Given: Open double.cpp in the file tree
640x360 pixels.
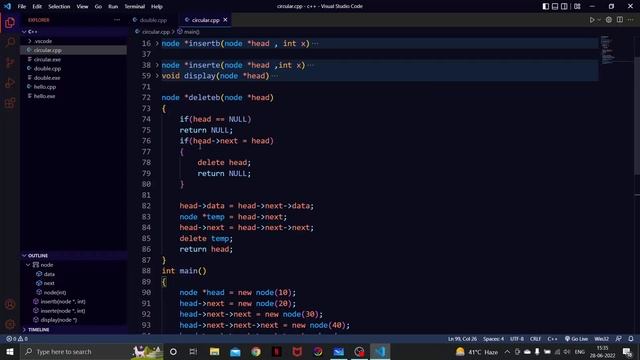Looking at the screenshot, I should [x=73, y=68].
